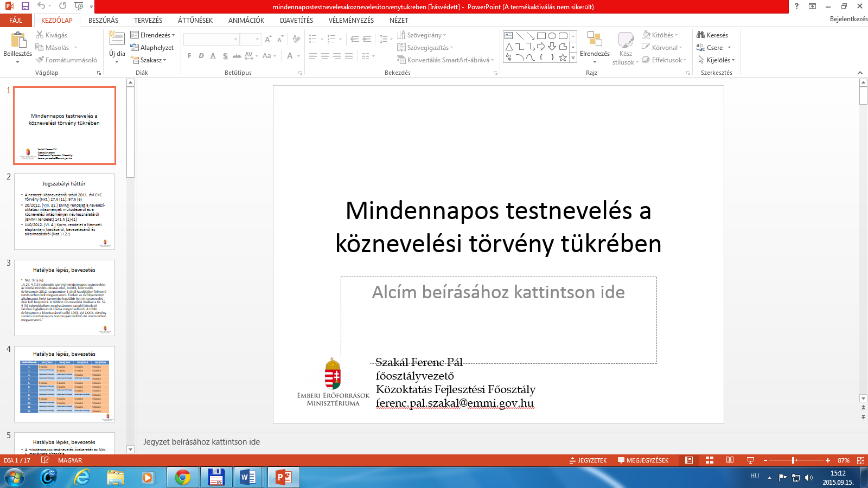Switch to the VÉLEMÉNYEZÉS ribbon tab
Screen dimensions: 868x488
[x=351, y=20]
